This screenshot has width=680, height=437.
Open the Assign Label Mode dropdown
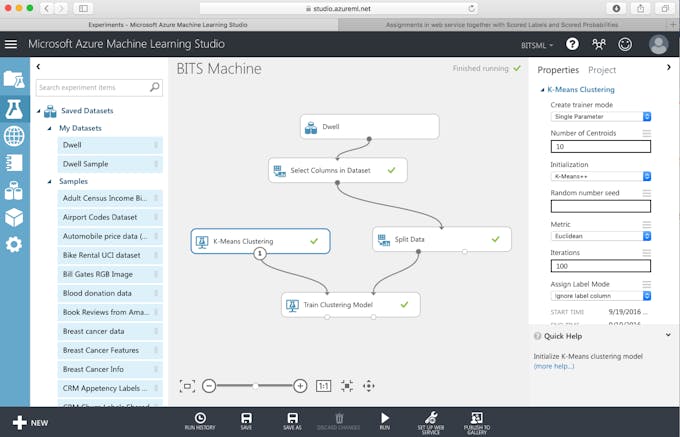[x=601, y=296]
